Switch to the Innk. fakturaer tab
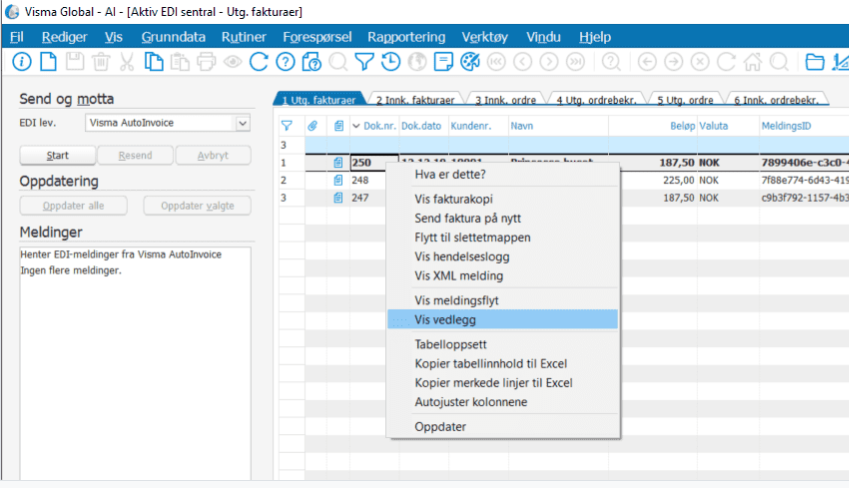 point(414,100)
